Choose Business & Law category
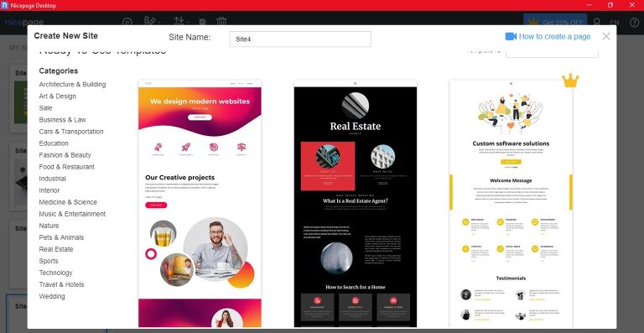 [62, 120]
